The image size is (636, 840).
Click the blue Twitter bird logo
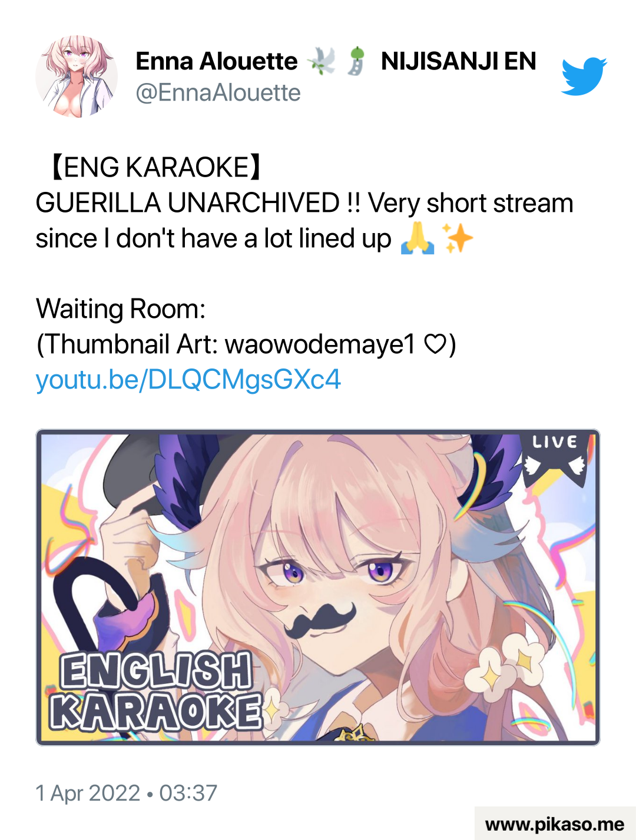pos(584,77)
